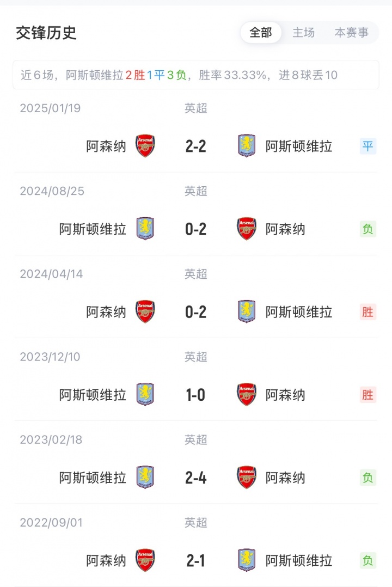Open the 2-2 score on 2025/01/19

tap(195, 146)
